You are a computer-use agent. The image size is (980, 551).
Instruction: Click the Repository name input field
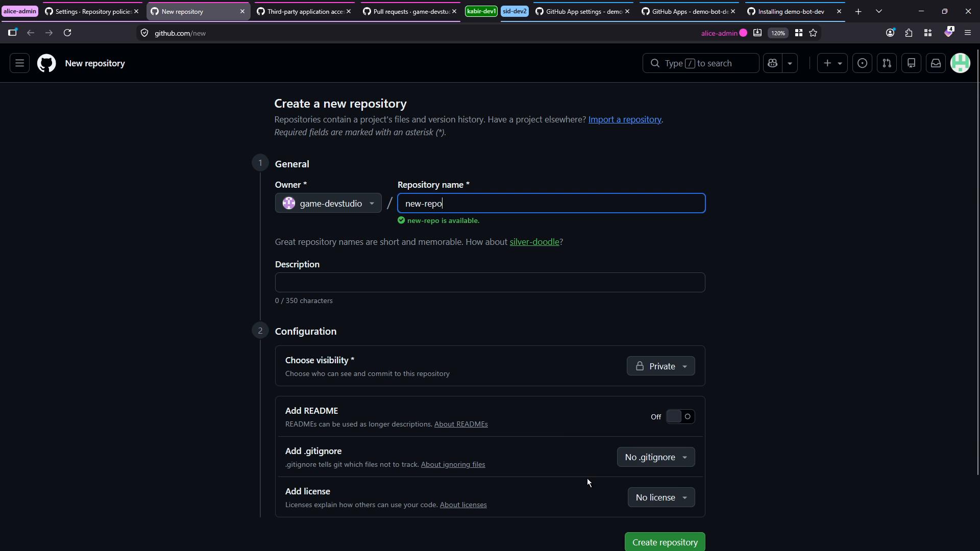pyautogui.click(x=551, y=203)
